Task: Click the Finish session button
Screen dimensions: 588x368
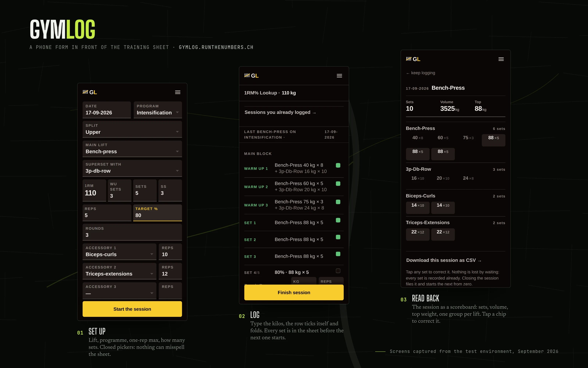Action: click(x=294, y=292)
